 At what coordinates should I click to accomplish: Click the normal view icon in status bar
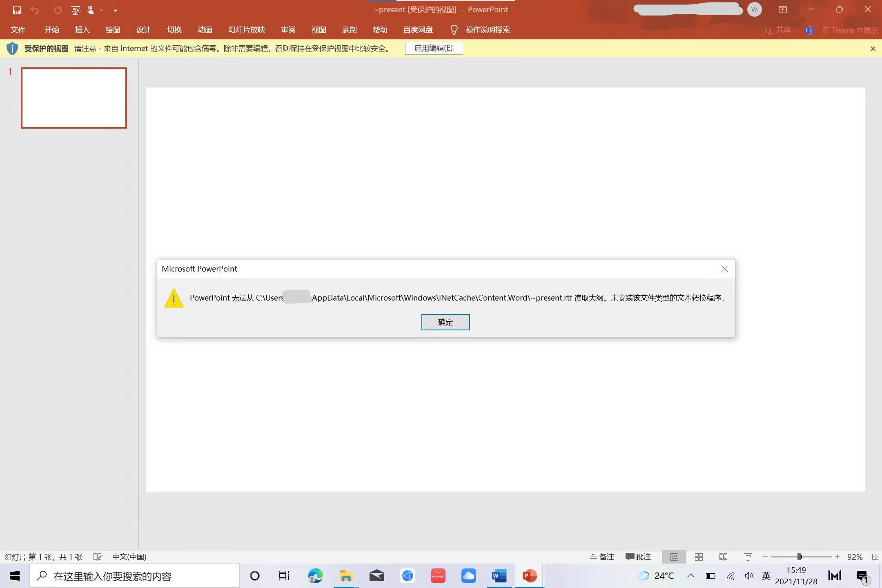point(674,557)
